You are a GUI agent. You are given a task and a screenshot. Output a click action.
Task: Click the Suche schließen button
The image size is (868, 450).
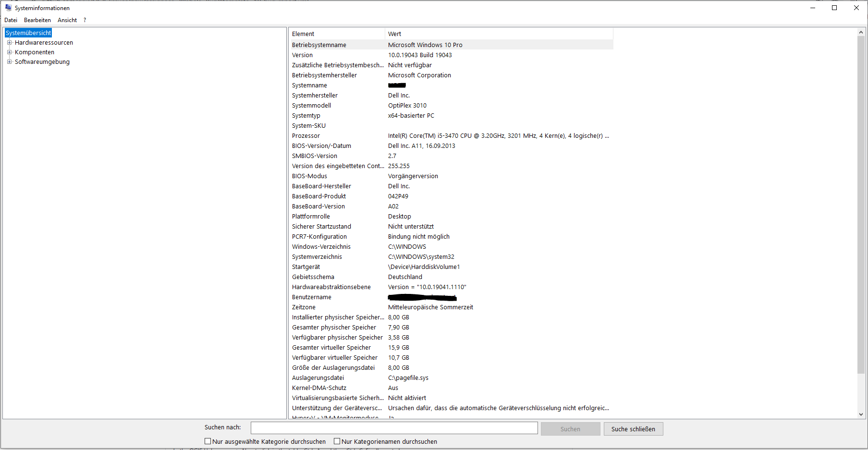(x=633, y=428)
